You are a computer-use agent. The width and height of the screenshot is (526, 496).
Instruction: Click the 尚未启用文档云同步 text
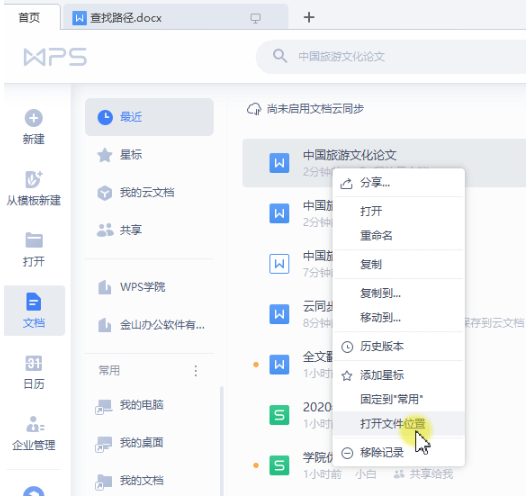coord(315,109)
